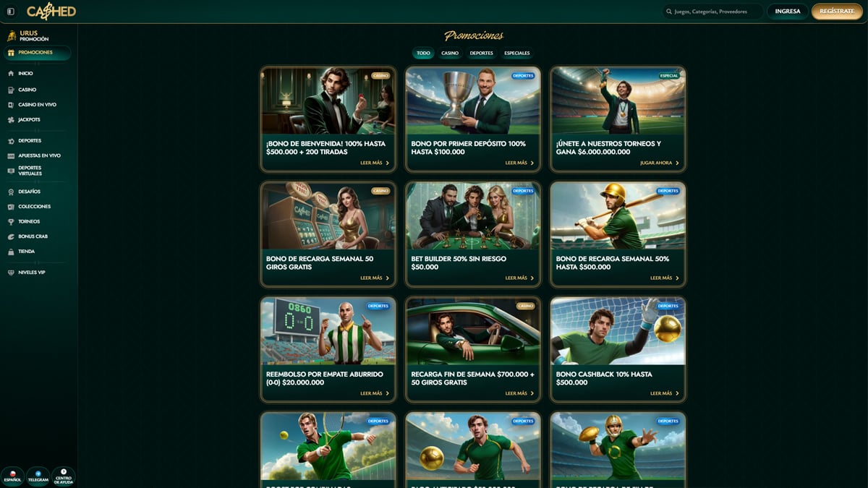
Task: Open the tennis player promo image
Action: pos(328,447)
